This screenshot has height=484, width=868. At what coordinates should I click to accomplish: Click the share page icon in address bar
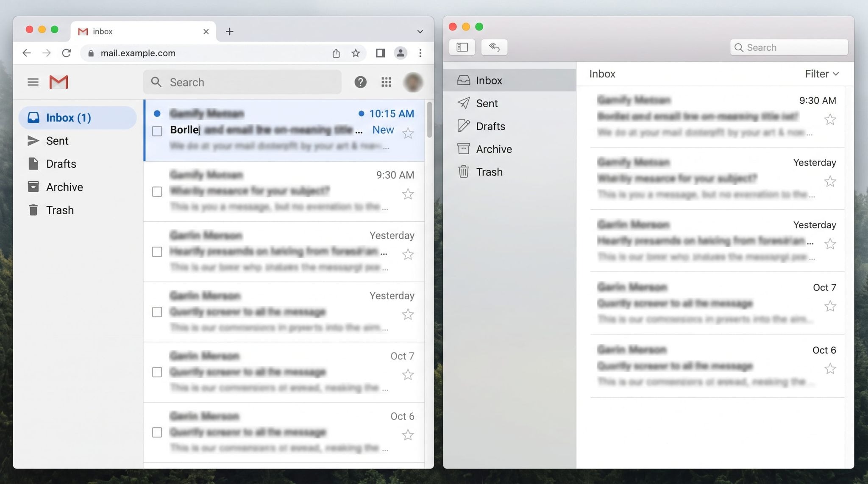click(x=336, y=53)
